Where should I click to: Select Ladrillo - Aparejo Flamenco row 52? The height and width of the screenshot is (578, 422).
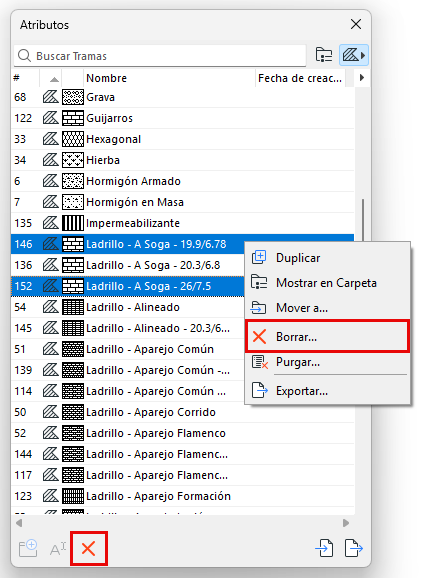183,434
